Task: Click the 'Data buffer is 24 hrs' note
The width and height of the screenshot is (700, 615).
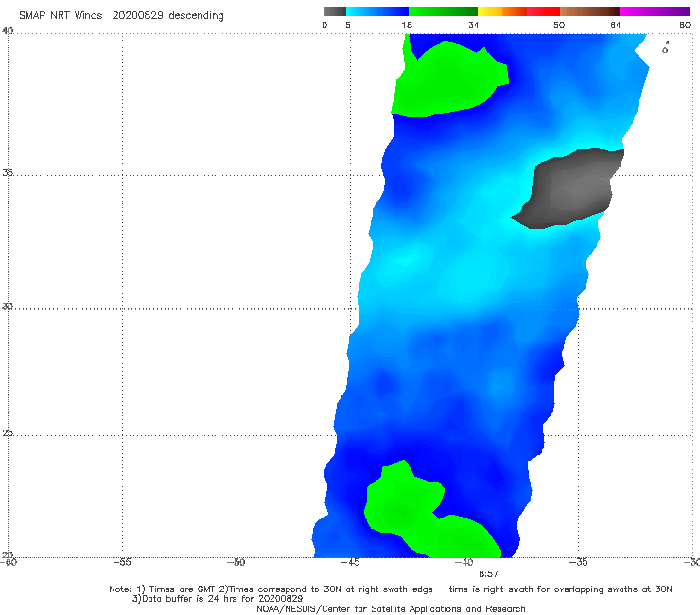Action: click(218, 599)
